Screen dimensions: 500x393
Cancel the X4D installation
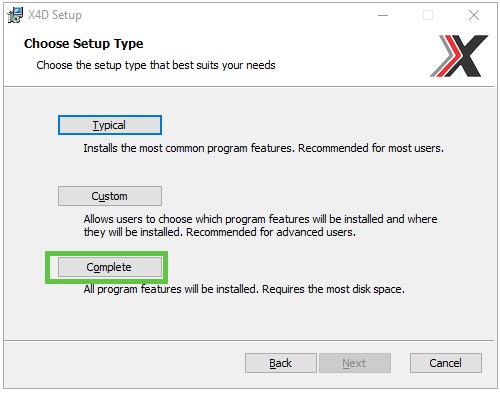pyautogui.click(x=446, y=363)
